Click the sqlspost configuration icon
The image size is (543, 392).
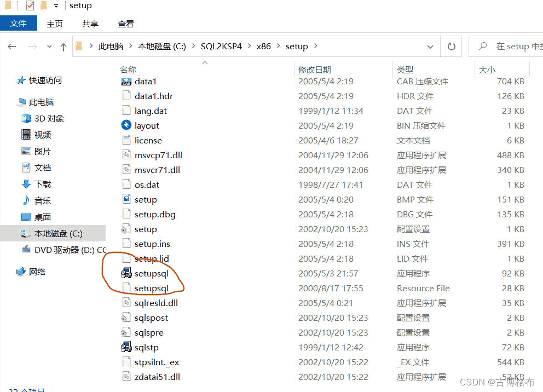(x=125, y=318)
